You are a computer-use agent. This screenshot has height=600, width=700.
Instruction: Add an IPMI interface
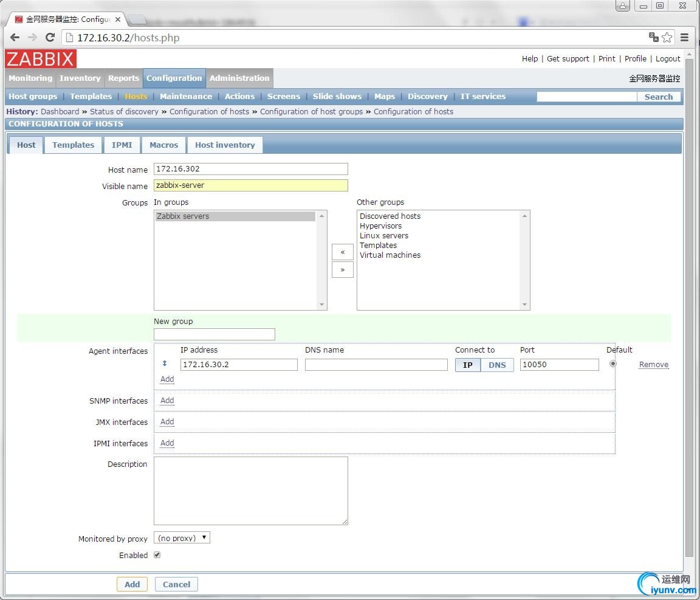(x=167, y=443)
